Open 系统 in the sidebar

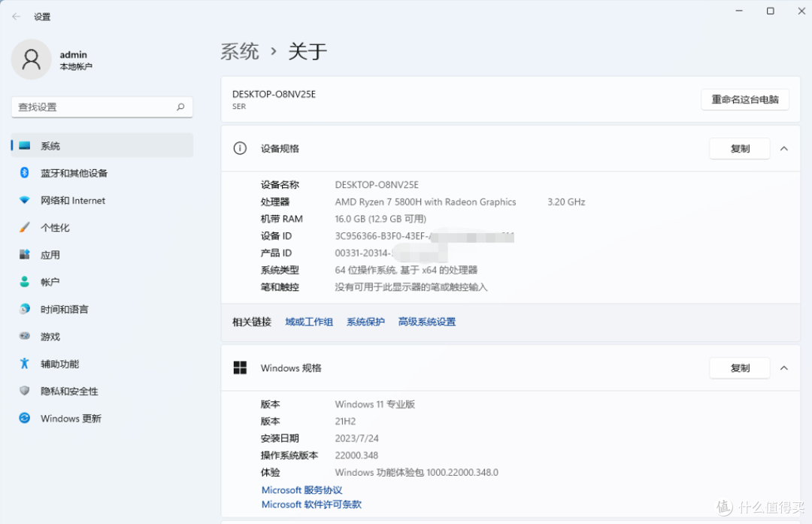(102, 146)
